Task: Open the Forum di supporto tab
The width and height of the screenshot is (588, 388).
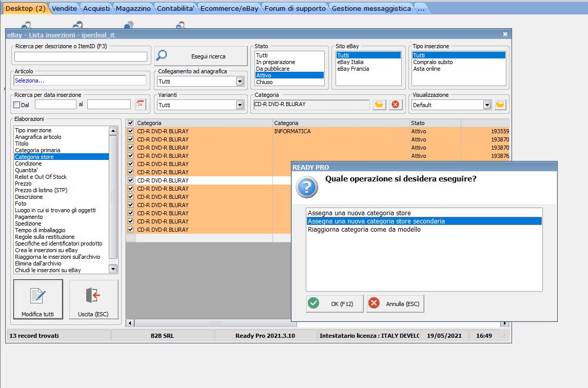Action: pyautogui.click(x=295, y=8)
